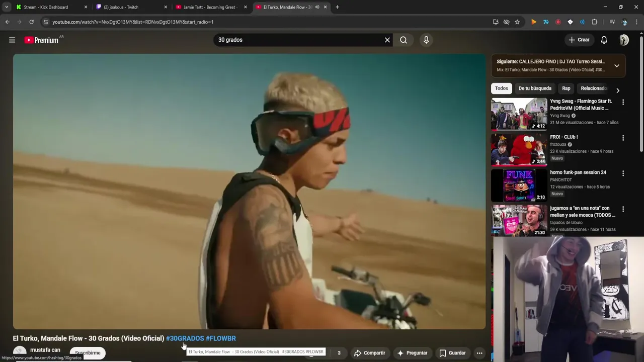The height and width of the screenshot is (362, 644).
Task: Close the joakous Twitch tab
Action: (x=166, y=7)
